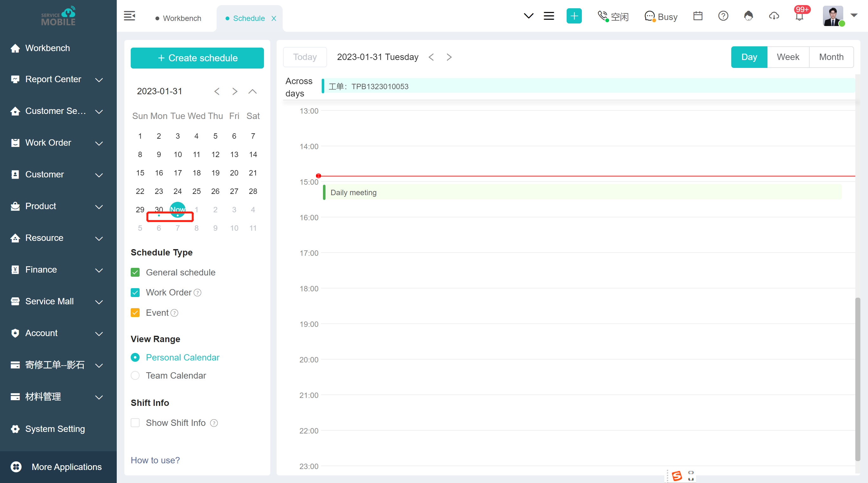Select date 30 in mini calendar
Screen dimensions: 868x483
coord(159,209)
